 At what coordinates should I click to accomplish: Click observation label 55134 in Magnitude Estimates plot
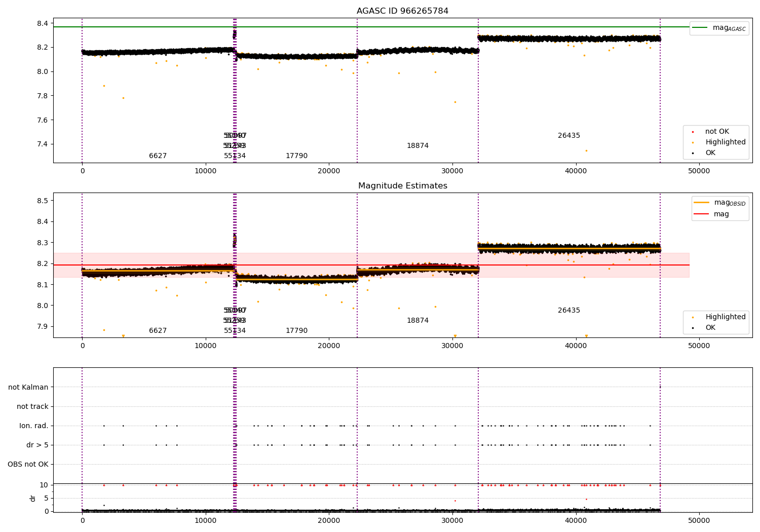235,331
